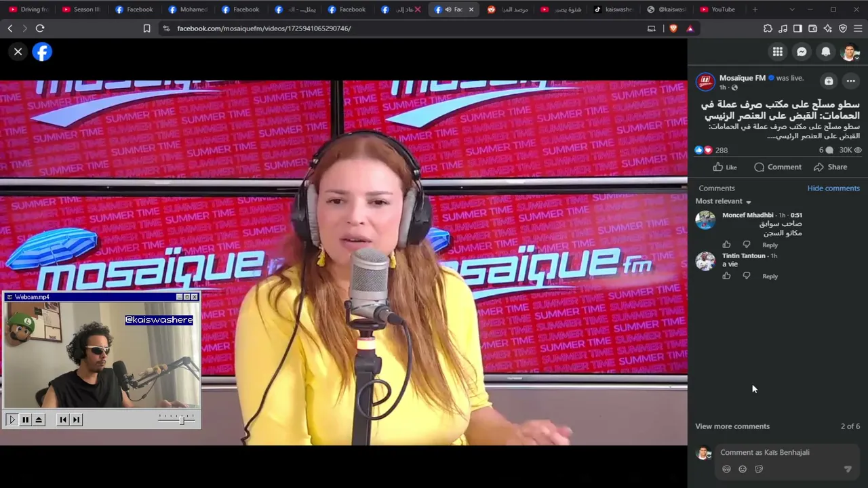Hide the comments panel
This screenshot has height=488, width=868.
[x=833, y=188]
